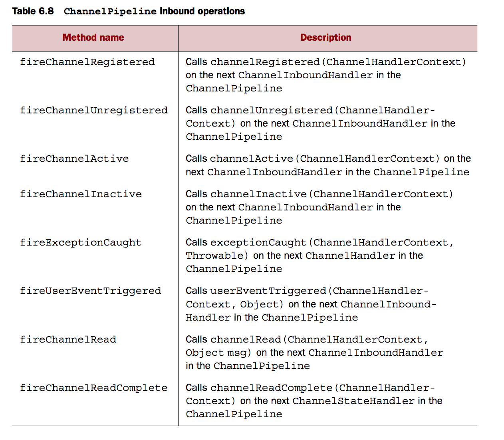
Task: Click the channelInactive(ChannelHandlerContext) description text
Action: click(x=332, y=194)
